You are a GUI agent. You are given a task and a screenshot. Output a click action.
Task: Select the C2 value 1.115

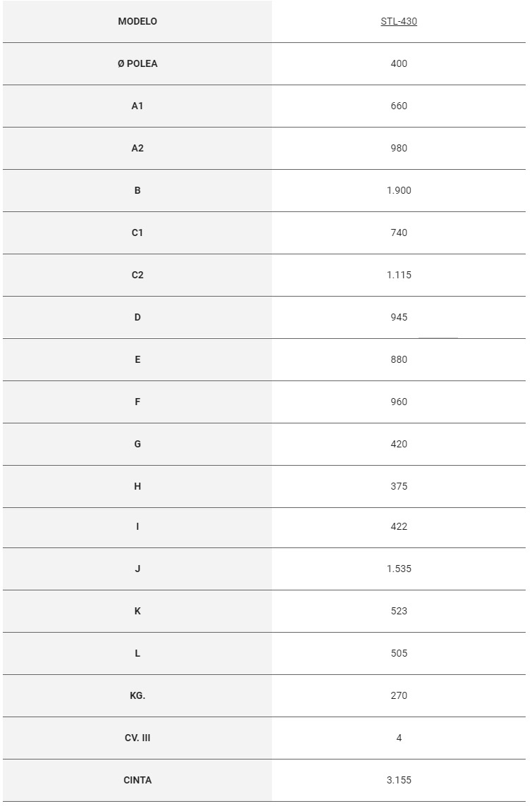pos(399,275)
